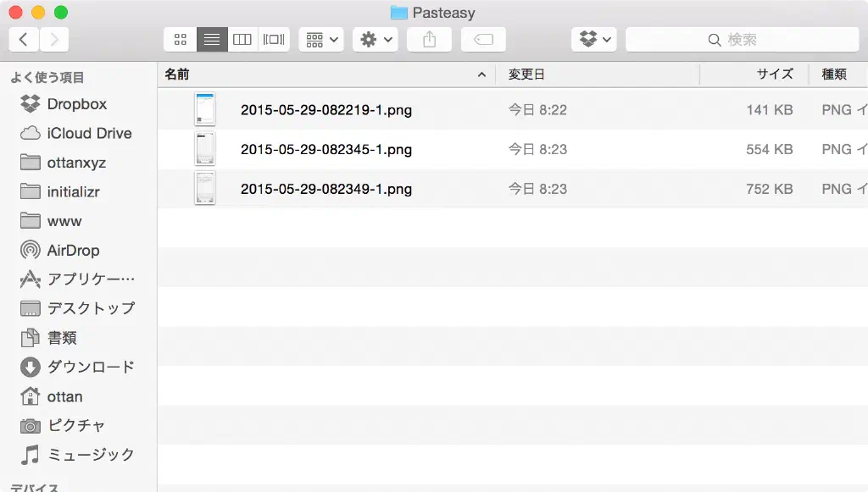Image resolution: width=868 pixels, height=492 pixels.
Task: Select file 2015-05-29-082219-1.png
Action: pyautogui.click(x=326, y=109)
